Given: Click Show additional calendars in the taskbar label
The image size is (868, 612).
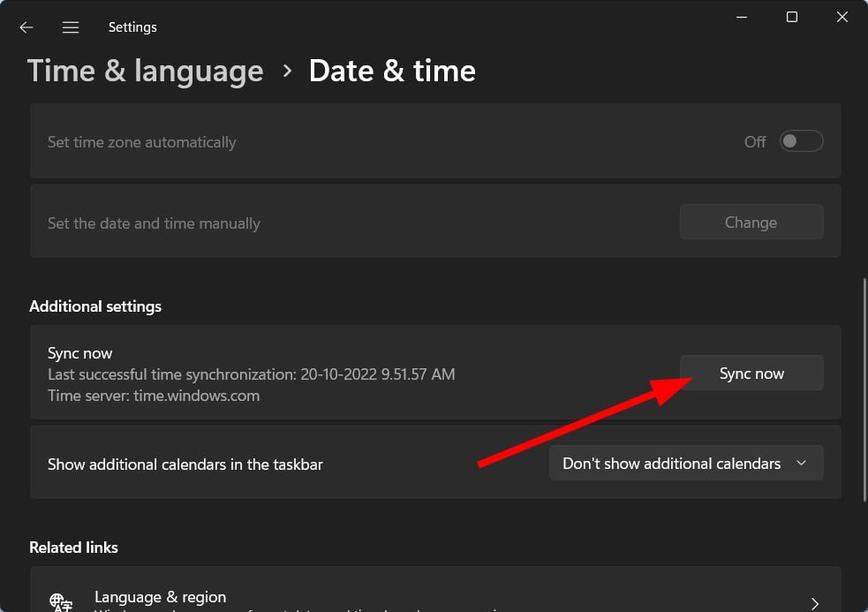Looking at the screenshot, I should (185, 464).
